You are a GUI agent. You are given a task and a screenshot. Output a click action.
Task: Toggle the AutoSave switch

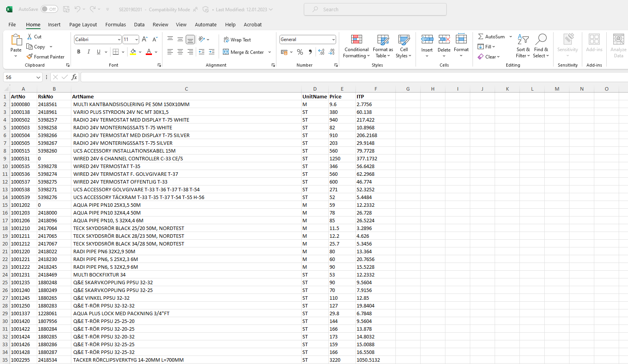click(x=49, y=9)
